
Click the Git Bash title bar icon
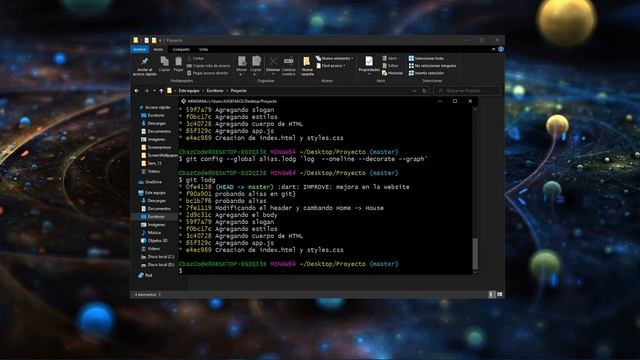[184, 101]
